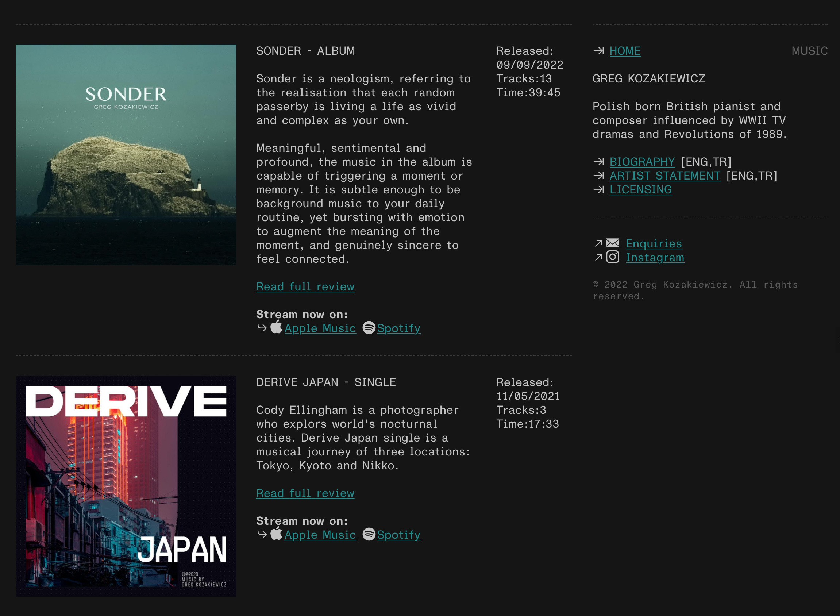Click the arrow icon before BIOGRAPHY
840x616 pixels.
(599, 161)
